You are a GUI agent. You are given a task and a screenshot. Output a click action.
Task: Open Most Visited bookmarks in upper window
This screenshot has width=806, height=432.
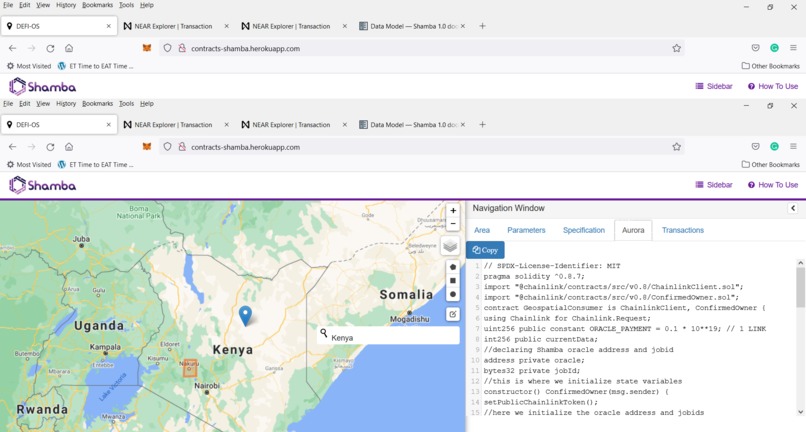[29, 66]
